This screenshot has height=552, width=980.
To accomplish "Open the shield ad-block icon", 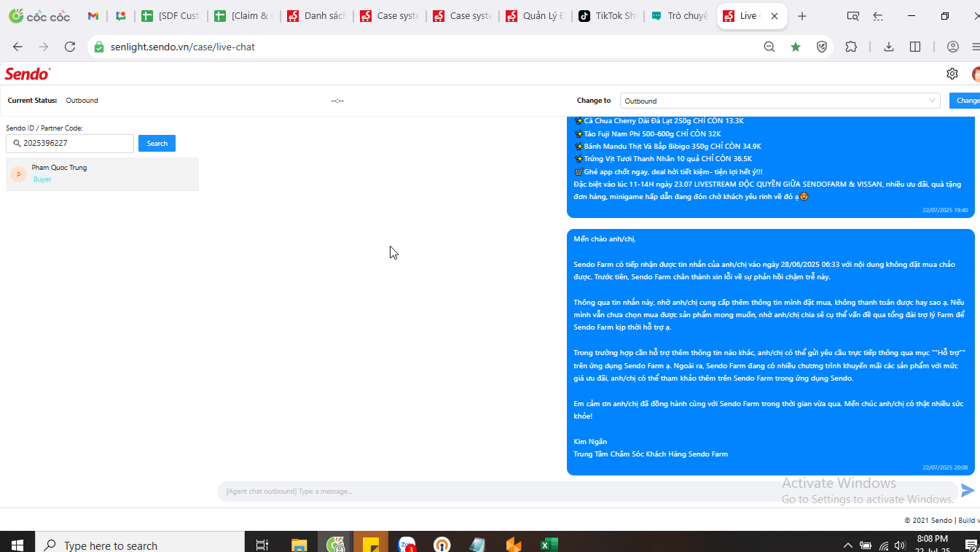I will coord(822,47).
